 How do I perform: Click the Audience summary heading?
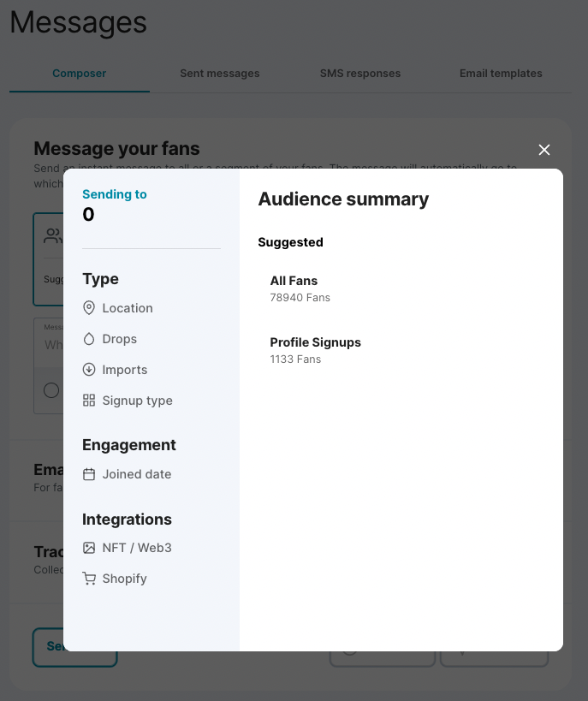(x=343, y=199)
